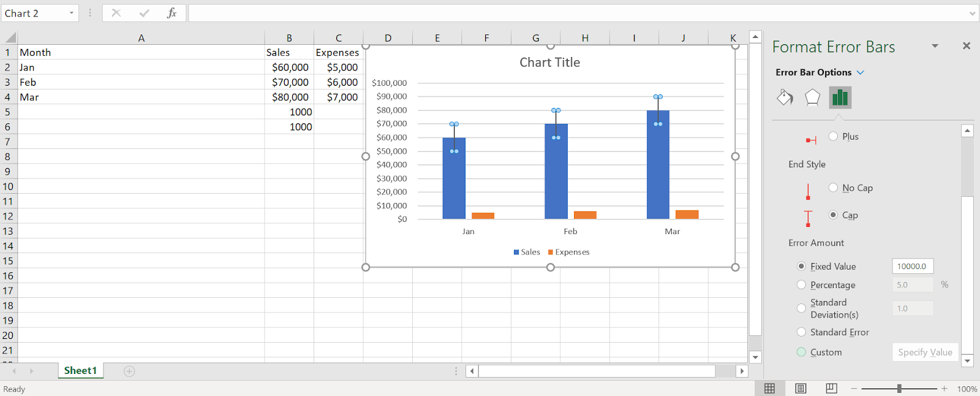Image resolution: width=980 pixels, height=396 pixels.
Task: Open the Fill & Line tab icon
Action: pyautogui.click(x=785, y=97)
